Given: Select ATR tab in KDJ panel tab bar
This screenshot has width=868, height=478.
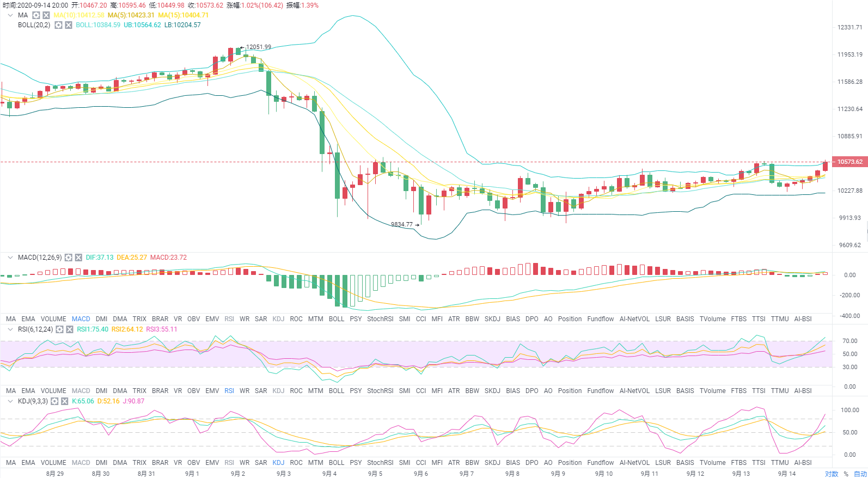Looking at the screenshot, I should [x=454, y=463].
